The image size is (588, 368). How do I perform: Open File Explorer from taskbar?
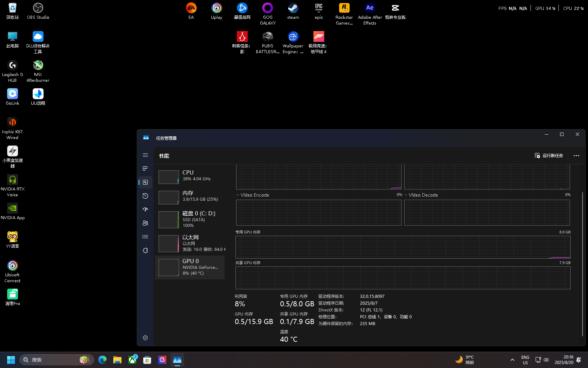117,360
